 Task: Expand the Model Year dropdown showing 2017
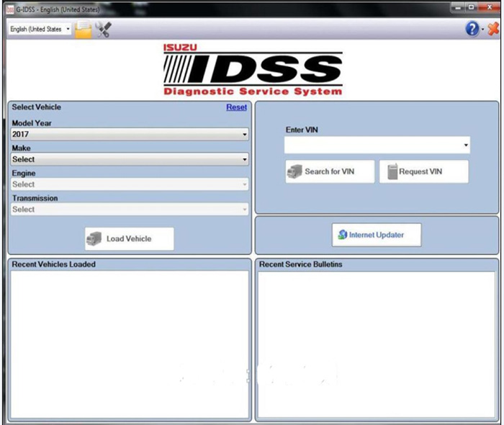130,134
